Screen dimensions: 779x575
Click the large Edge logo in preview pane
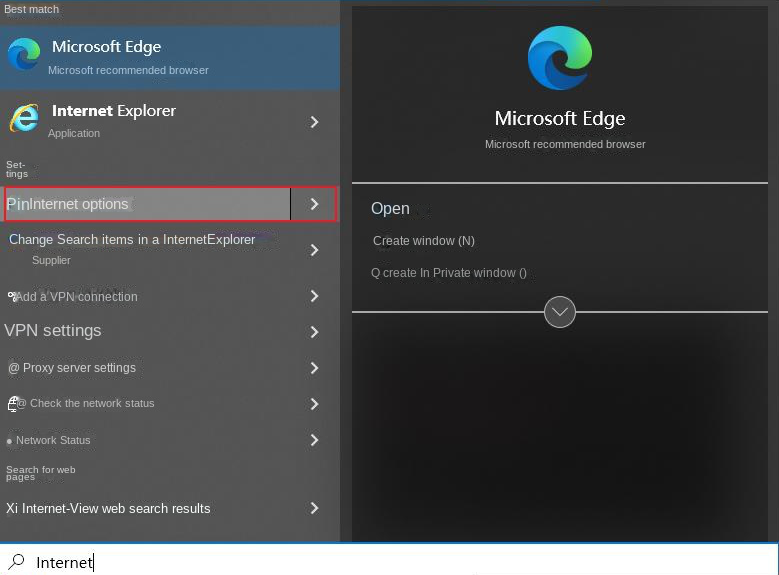pos(559,59)
